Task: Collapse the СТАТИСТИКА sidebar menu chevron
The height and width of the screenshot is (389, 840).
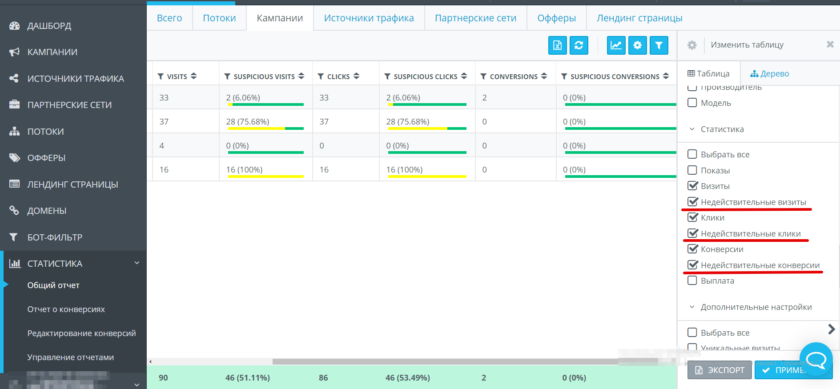Action: 137,263
